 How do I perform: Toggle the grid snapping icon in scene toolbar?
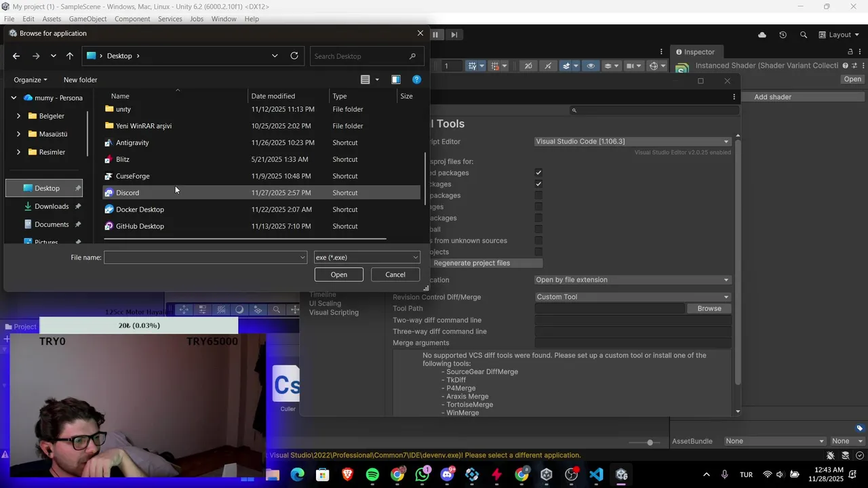click(x=496, y=66)
